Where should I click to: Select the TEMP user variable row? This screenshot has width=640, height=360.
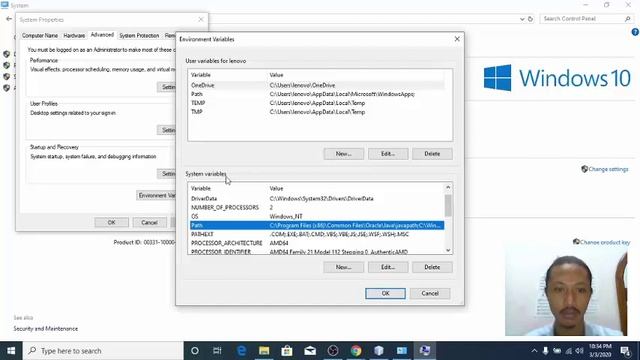pos(317,103)
